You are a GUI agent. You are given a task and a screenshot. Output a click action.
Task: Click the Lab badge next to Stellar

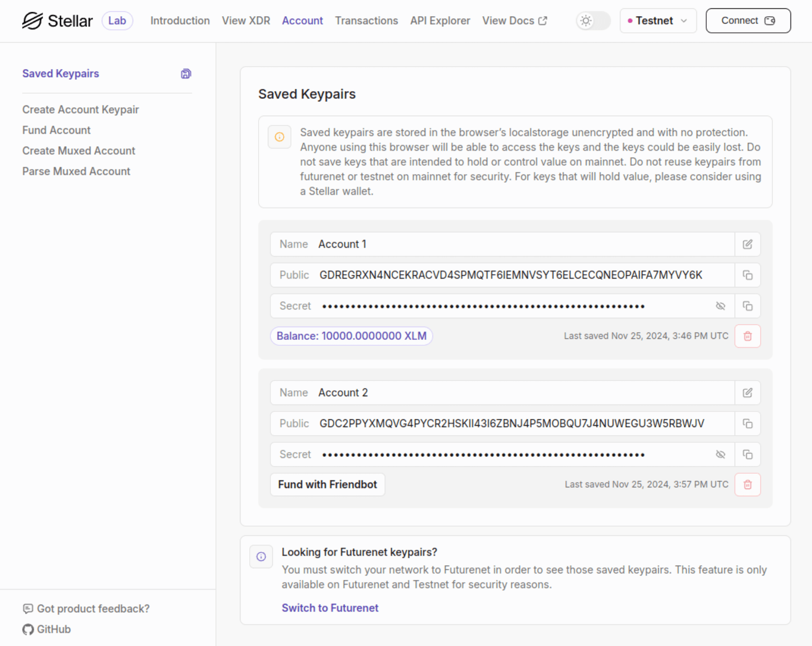tap(117, 21)
